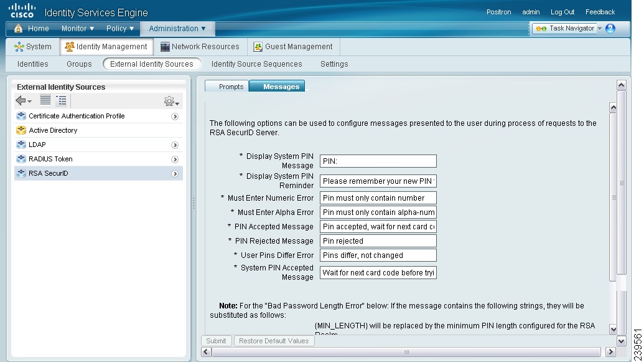Click the back arrow icon in sources panel
This screenshot has width=644, height=362.
pos(23,100)
